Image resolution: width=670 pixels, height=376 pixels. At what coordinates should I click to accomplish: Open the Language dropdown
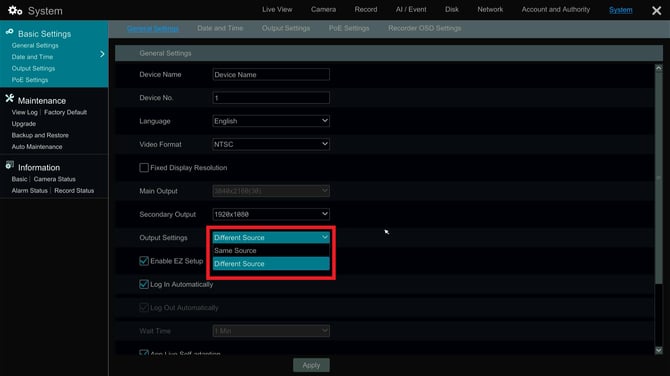271,121
